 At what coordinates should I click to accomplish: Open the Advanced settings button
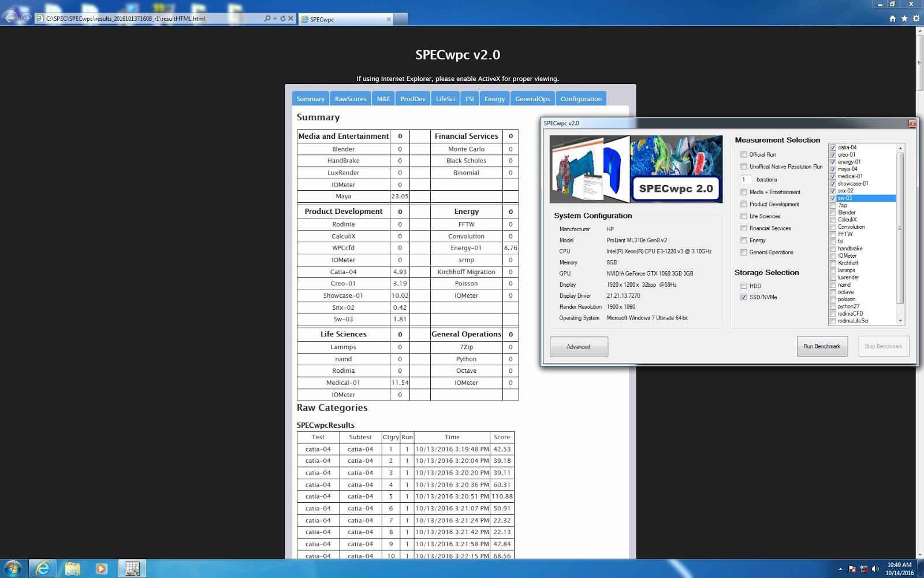(x=579, y=347)
